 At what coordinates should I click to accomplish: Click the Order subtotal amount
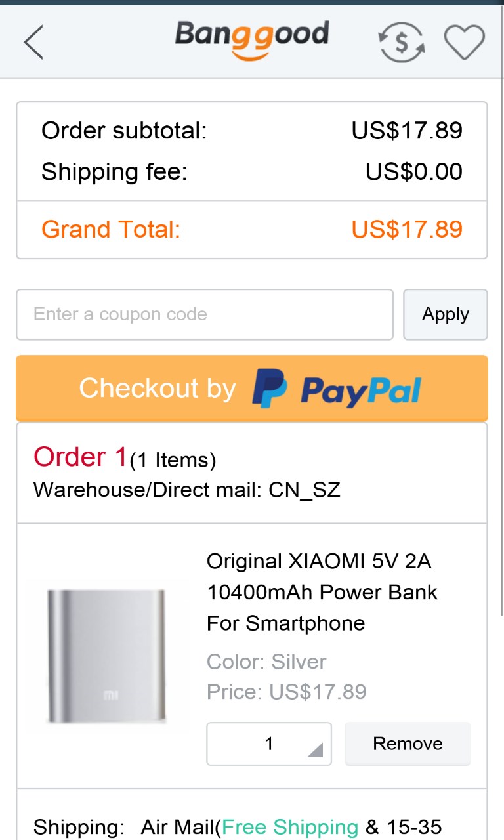coord(407,131)
